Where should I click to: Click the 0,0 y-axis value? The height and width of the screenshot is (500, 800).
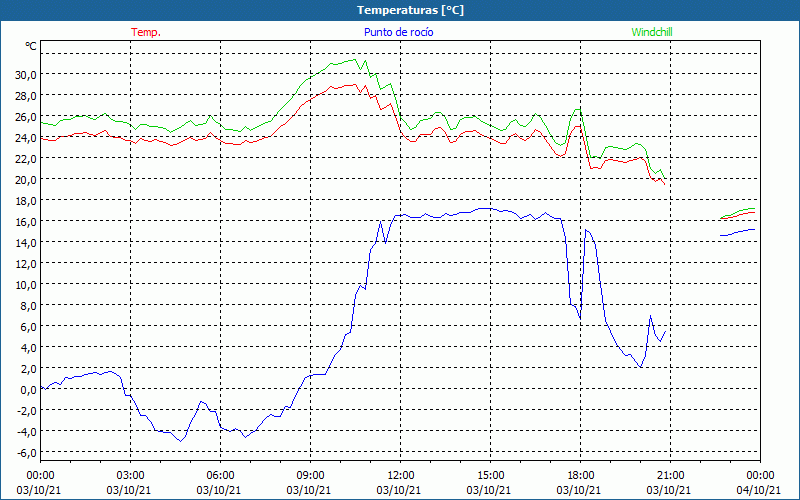[28, 389]
